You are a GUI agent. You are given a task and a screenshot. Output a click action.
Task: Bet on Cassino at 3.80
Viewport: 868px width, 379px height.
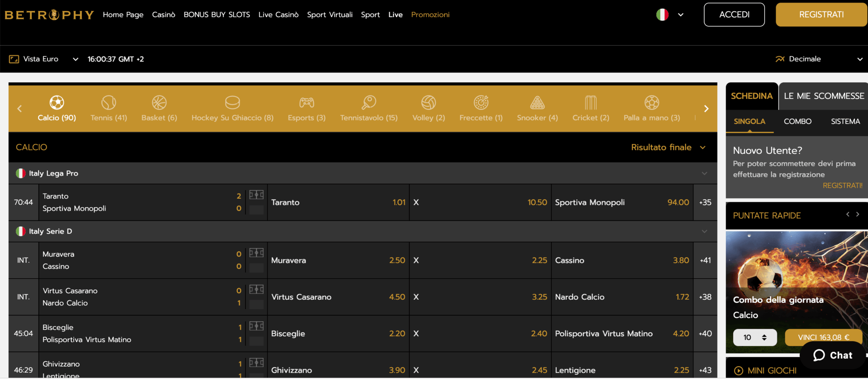point(622,260)
